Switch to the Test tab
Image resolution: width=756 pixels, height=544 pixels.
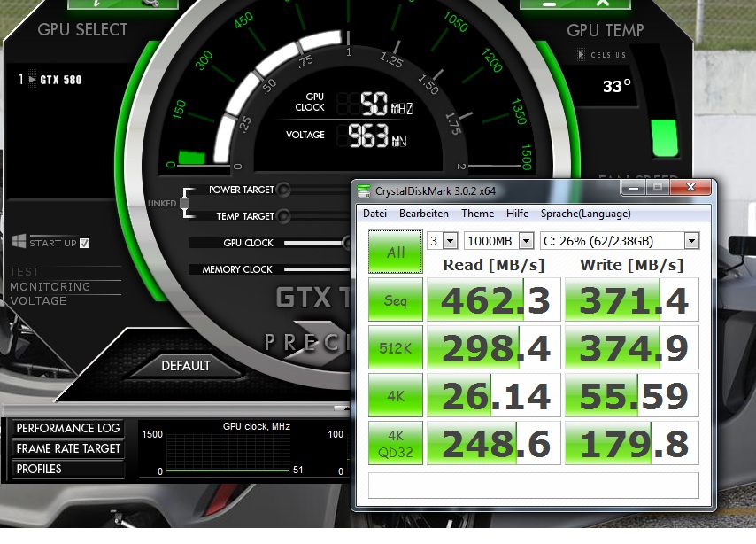tap(25, 272)
